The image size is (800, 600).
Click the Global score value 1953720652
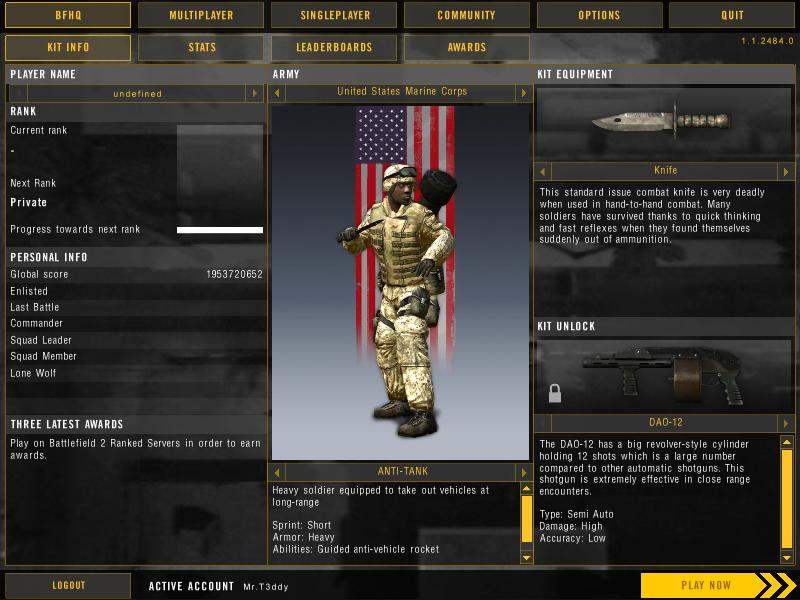pyautogui.click(x=234, y=274)
